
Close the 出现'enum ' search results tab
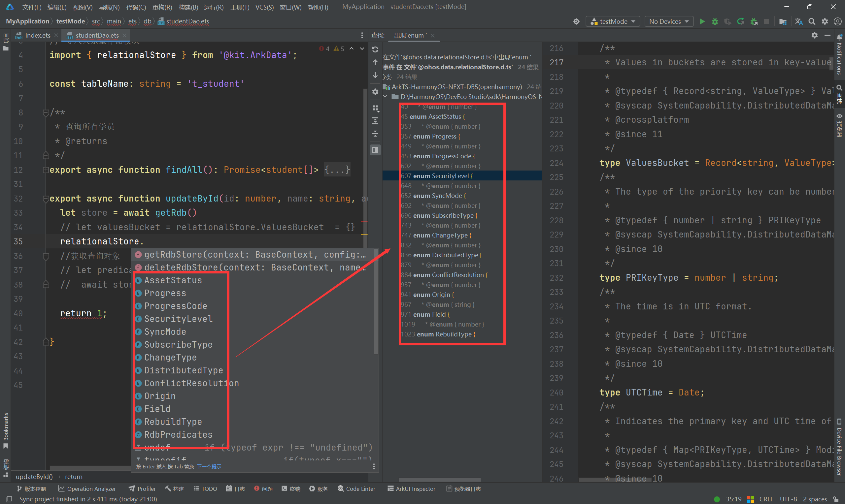pyautogui.click(x=432, y=35)
